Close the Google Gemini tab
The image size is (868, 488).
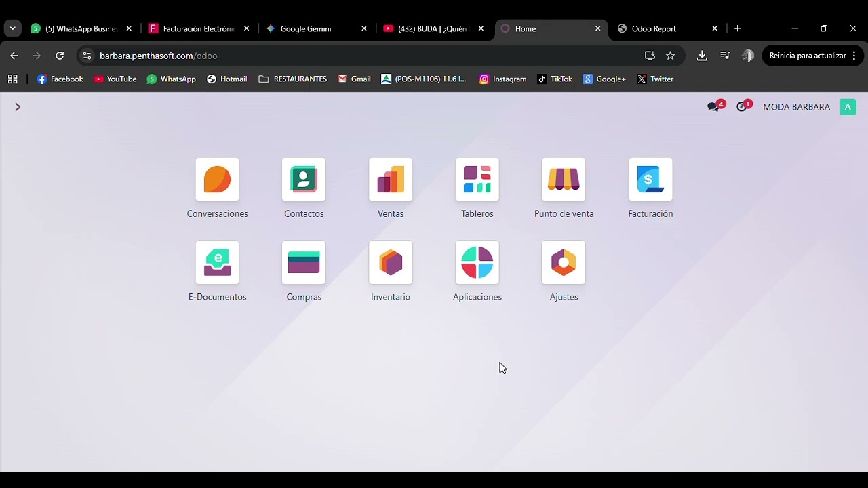pos(364,28)
